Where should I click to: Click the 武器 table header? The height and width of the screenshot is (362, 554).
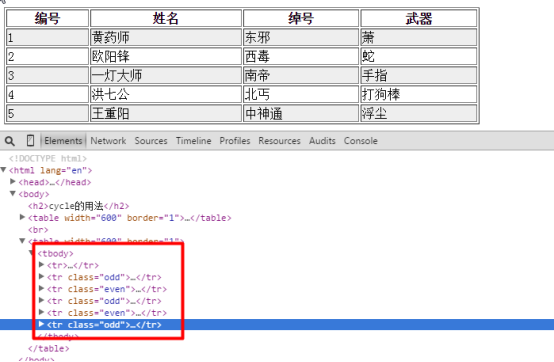(x=419, y=18)
